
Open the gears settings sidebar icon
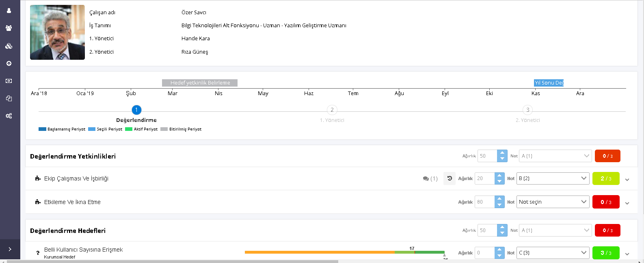[x=9, y=116]
